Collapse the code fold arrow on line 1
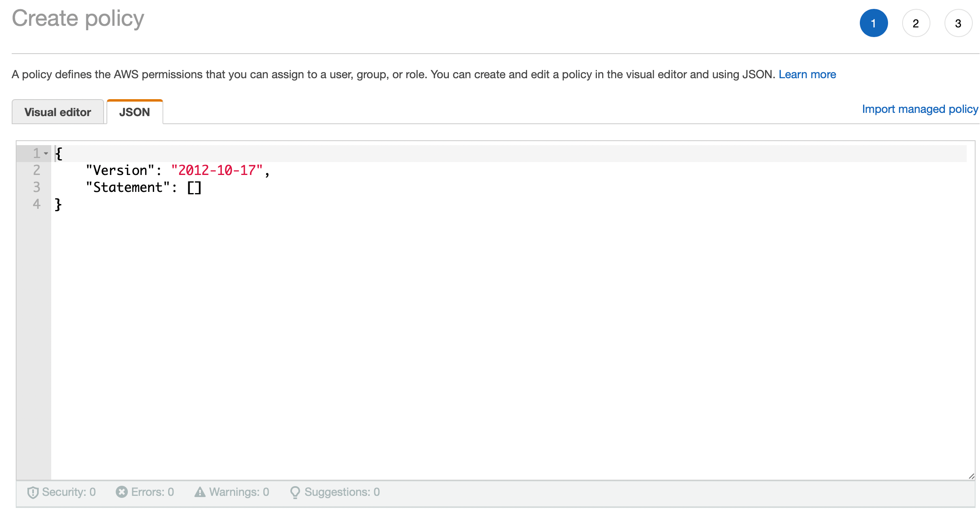This screenshot has height=516, width=980. 46,153
